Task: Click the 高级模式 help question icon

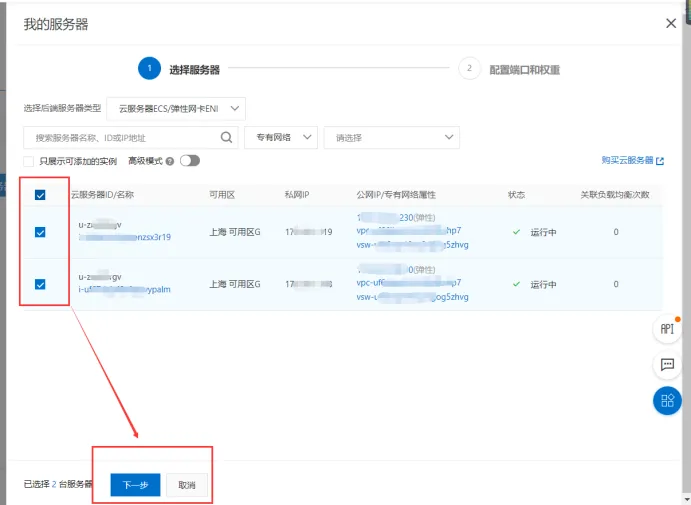Action: coord(170,161)
